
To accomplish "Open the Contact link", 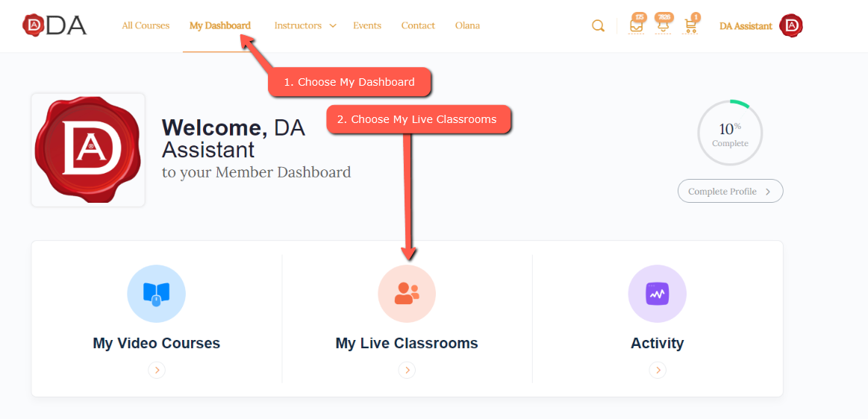I will [418, 26].
